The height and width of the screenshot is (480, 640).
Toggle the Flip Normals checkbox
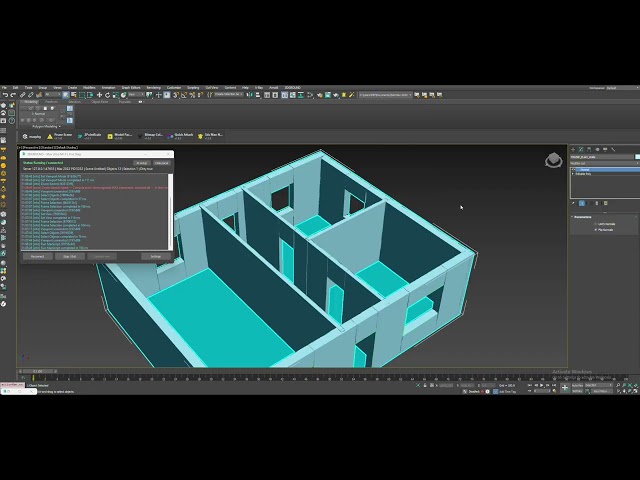coord(596,230)
